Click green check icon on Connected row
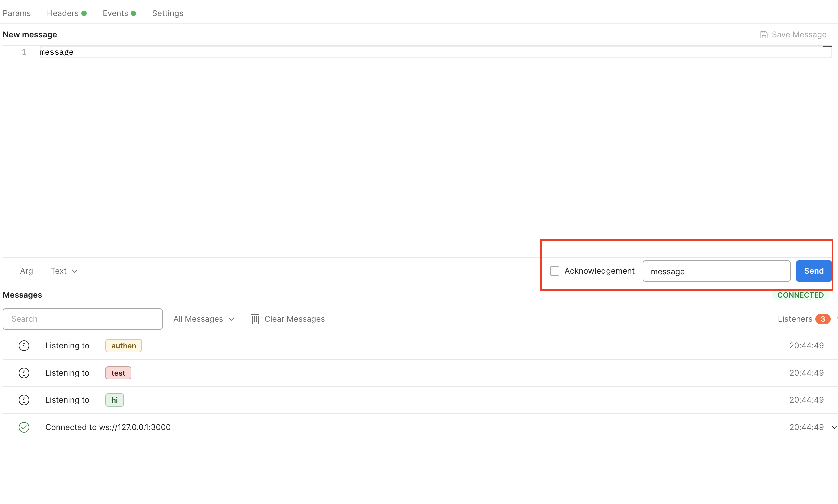The image size is (838, 504). 24,427
